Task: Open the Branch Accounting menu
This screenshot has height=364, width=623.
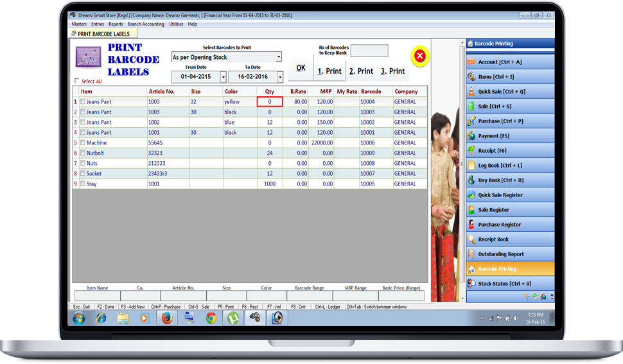Action: pos(146,24)
